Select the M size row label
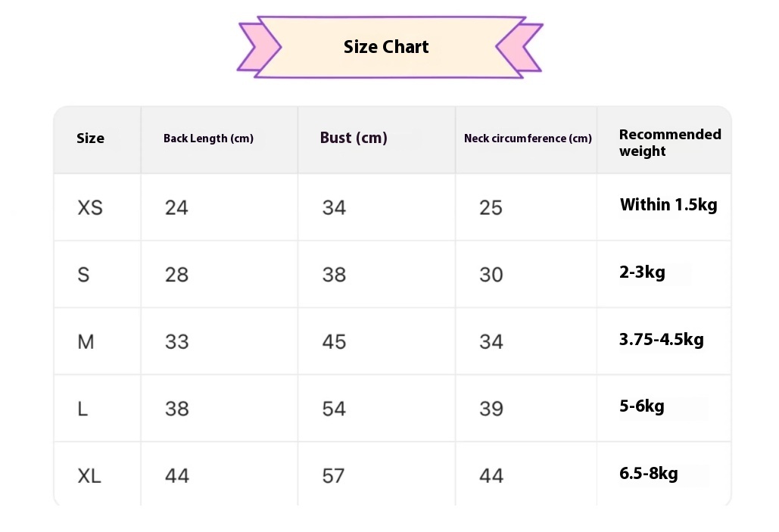Image resolution: width=779 pixels, height=532 pixels. click(86, 342)
